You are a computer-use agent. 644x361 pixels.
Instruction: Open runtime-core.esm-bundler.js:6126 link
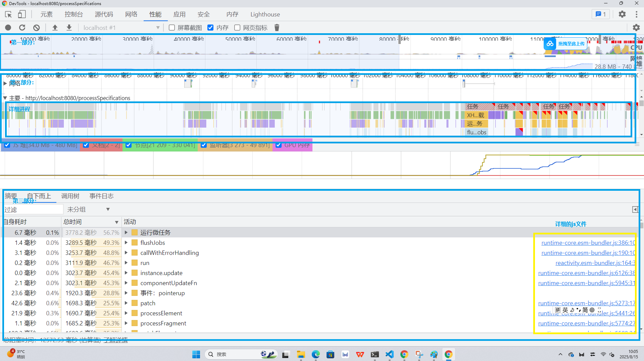[x=587, y=273]
